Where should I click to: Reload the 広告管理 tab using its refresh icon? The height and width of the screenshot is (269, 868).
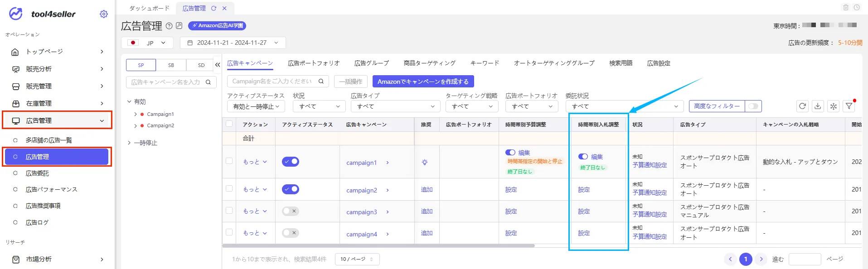pos(213,8)
